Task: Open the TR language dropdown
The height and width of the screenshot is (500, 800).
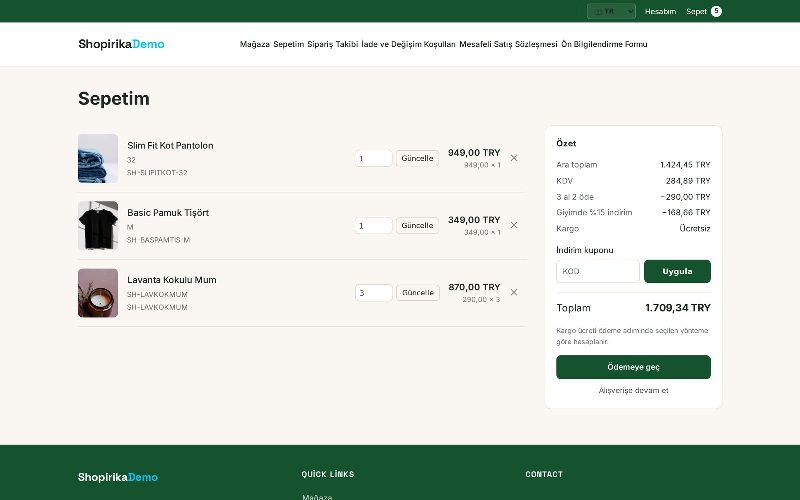Action: tap(611, 11)
